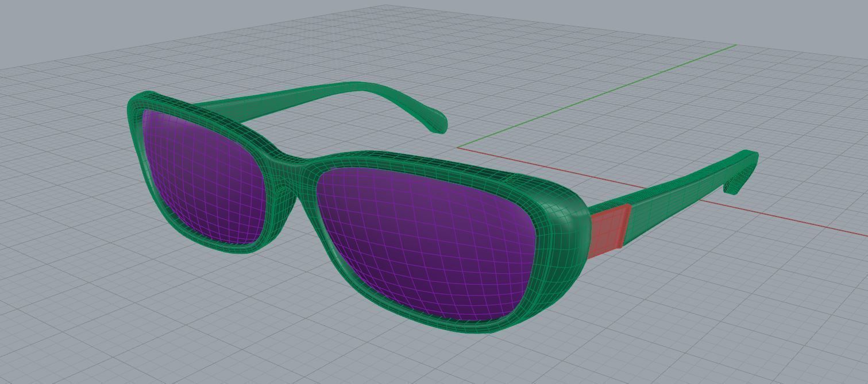
Task: Click the green Y-axis line on the grid
Action: coord(597,96)
